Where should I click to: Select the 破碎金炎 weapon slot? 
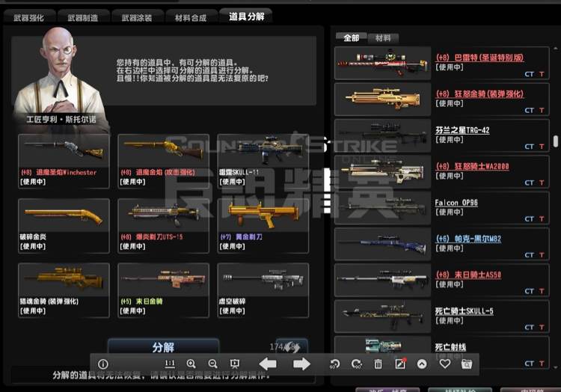point(64,226)
